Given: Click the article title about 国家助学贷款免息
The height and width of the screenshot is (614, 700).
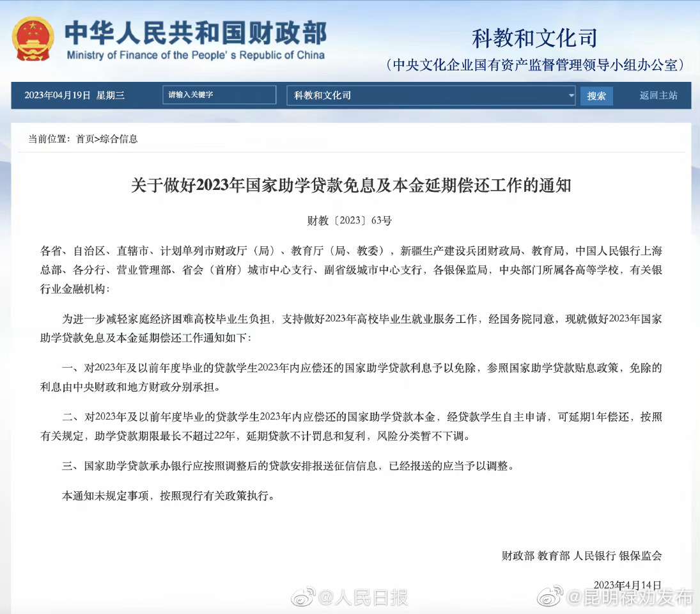Looking at the screenshot, I should coord(351,185).
